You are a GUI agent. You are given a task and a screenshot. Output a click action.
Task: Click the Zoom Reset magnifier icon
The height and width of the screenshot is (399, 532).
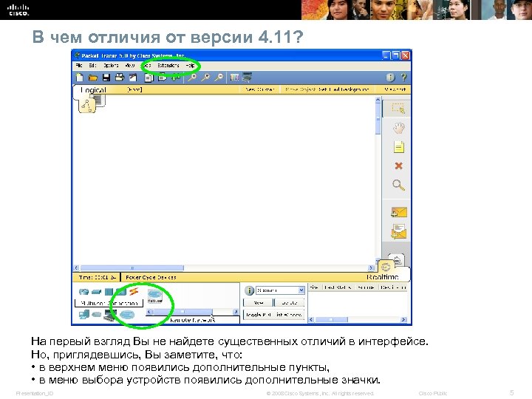pyautogui.click(x=205, y=78)
